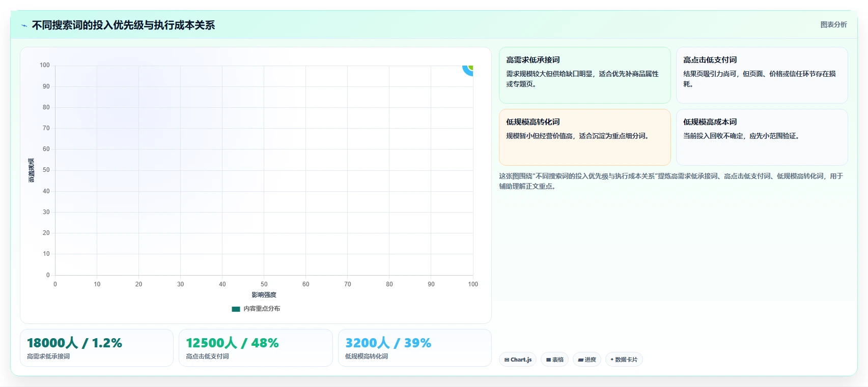Viewport: 868px width, 387px height.
Task: Open the 数据卡片 tag chip
Action: click(x=624, y=360)
